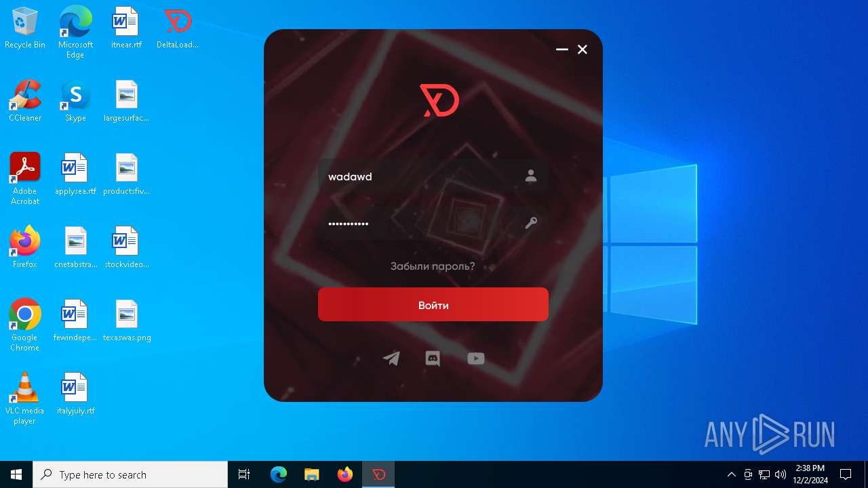Select the DeltaLoad... desktop shortcut
Image resolution: width=868 pixels, height=488 pixels.
pyautogui.click(x=178, y=28)
